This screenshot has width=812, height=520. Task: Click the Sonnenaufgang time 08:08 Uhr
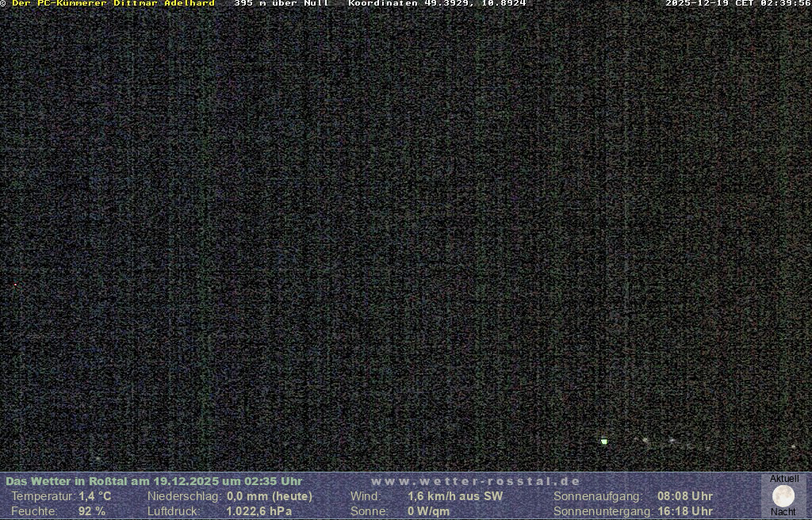pyautogui.click(x=685, y=496)
